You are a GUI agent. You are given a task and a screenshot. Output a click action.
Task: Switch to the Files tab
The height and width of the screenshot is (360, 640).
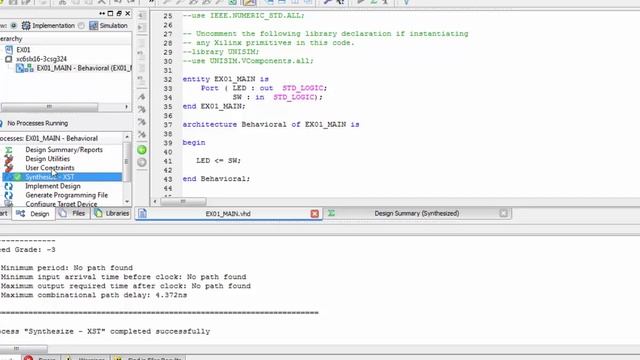(73, 213)
